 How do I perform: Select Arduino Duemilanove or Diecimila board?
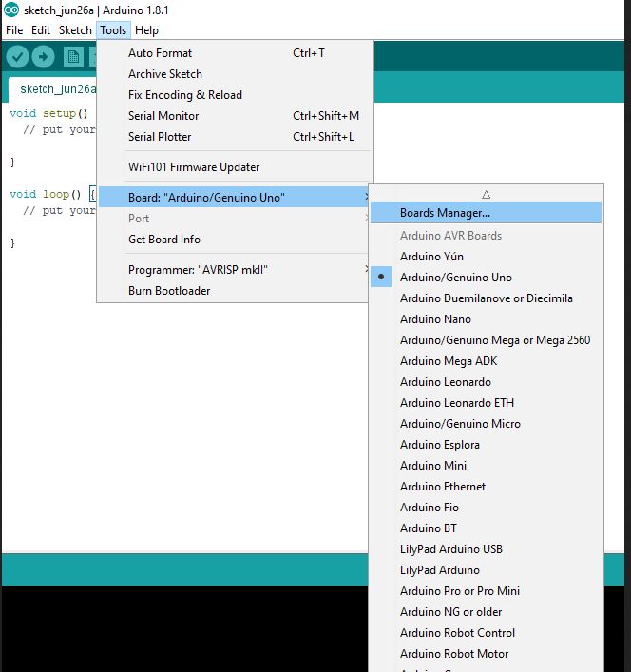point(486,298)
